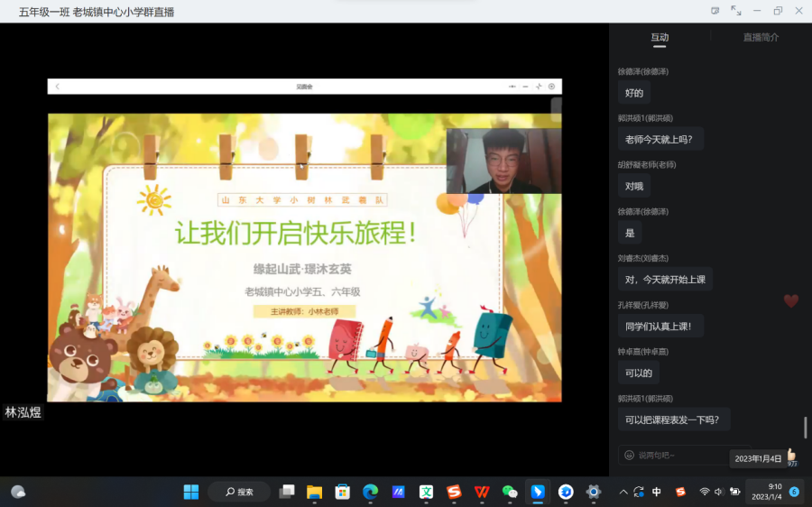Open WeChat from the taskbar

[510, 492]
